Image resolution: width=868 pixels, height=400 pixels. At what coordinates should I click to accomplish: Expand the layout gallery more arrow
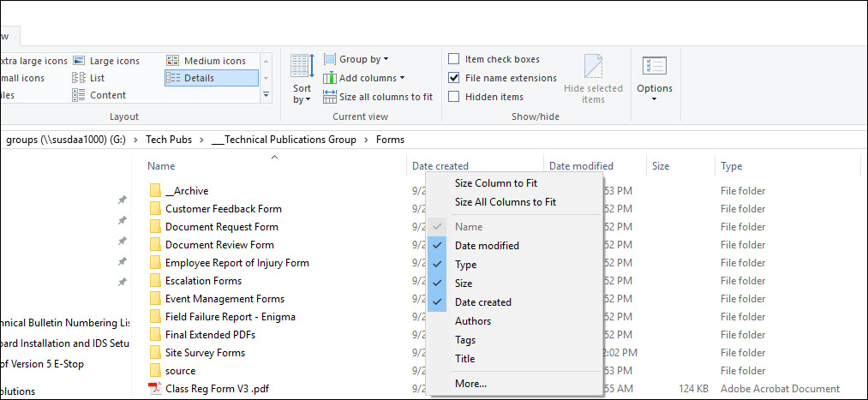point(266,95)
